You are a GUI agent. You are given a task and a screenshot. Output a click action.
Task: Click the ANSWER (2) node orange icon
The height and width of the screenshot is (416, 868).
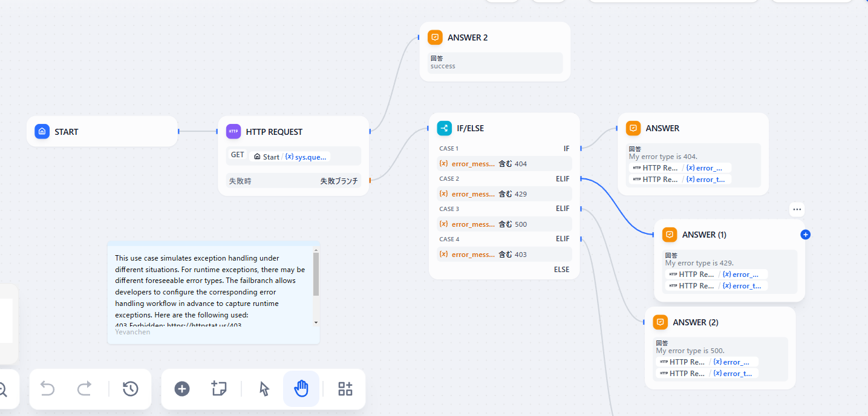pyautogui.click(x=660, y=322)
